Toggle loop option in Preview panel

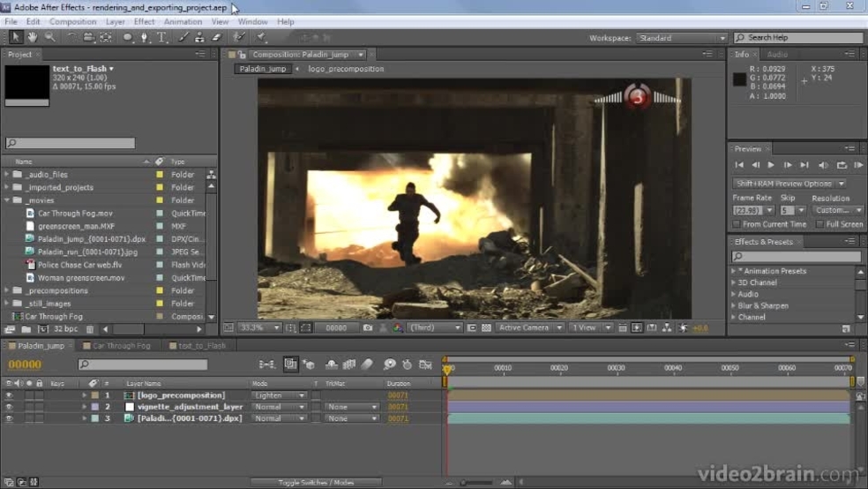[x=842, y=165]
